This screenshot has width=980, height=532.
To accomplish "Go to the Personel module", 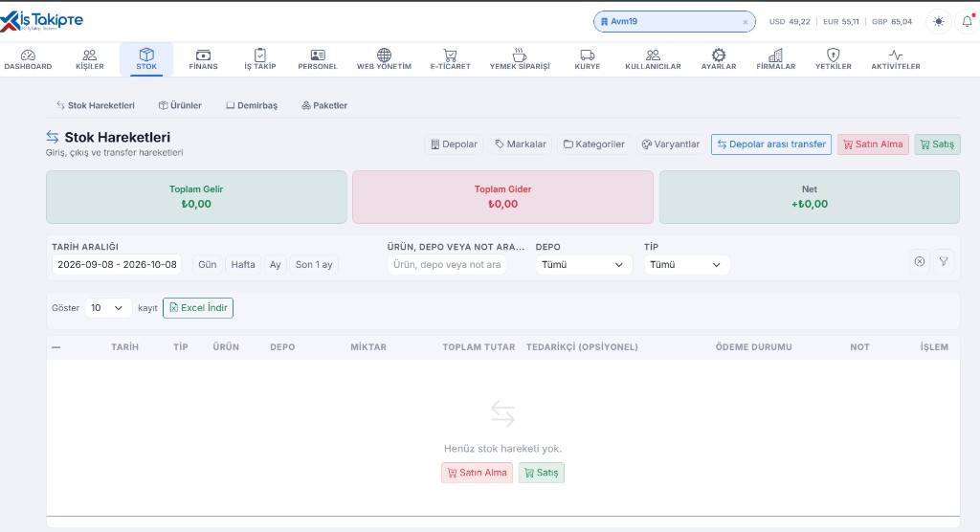I will (318, 59).
